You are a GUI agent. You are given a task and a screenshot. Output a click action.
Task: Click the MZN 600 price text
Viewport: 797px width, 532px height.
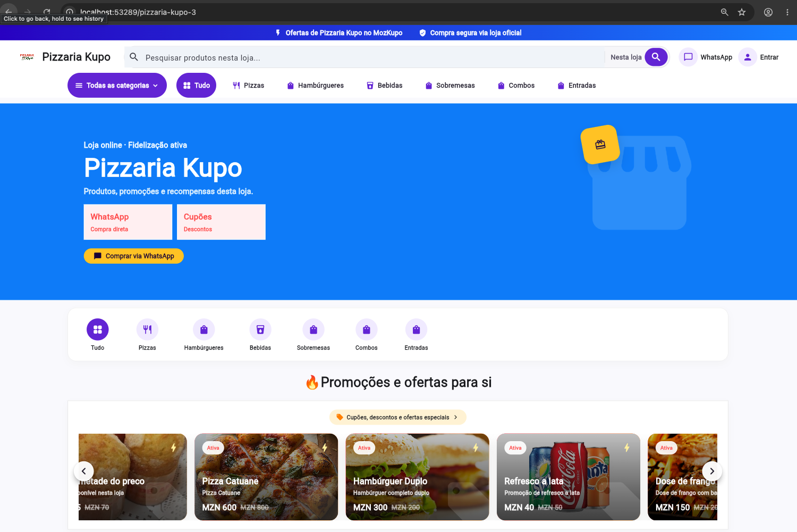219,508
